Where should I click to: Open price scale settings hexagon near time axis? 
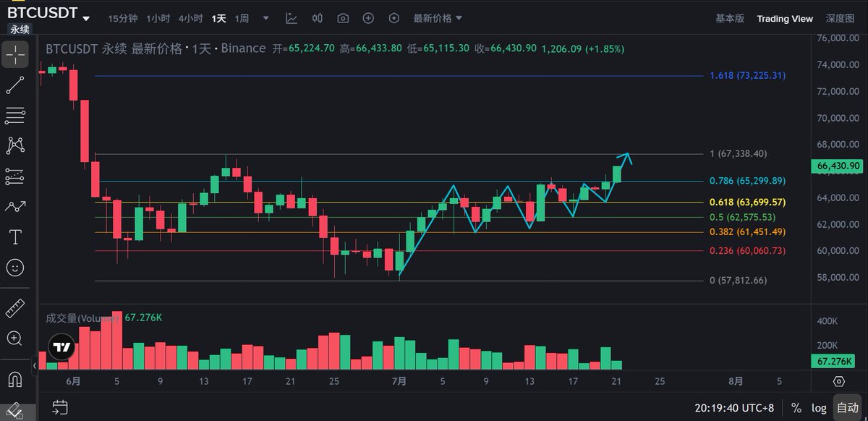(x=838, y=381)
